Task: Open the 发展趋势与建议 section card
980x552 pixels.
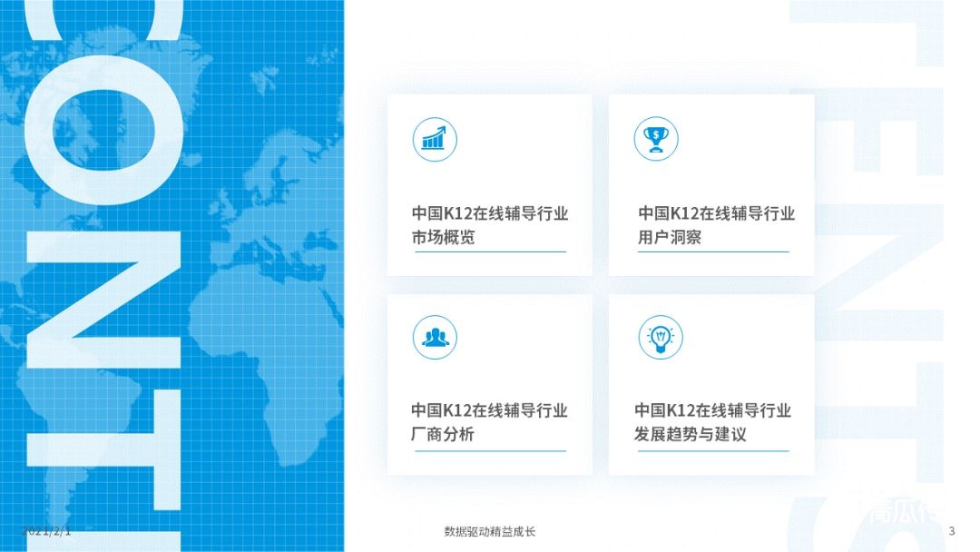Action: 711,384
